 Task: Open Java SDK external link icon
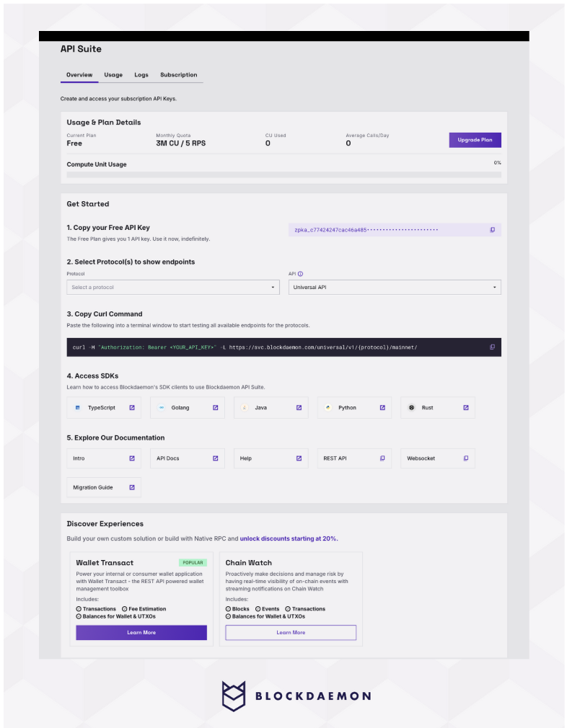pos(299,408)
